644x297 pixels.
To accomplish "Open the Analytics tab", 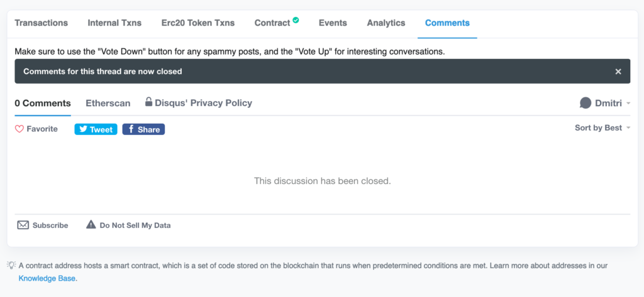I will click(386, 23).
